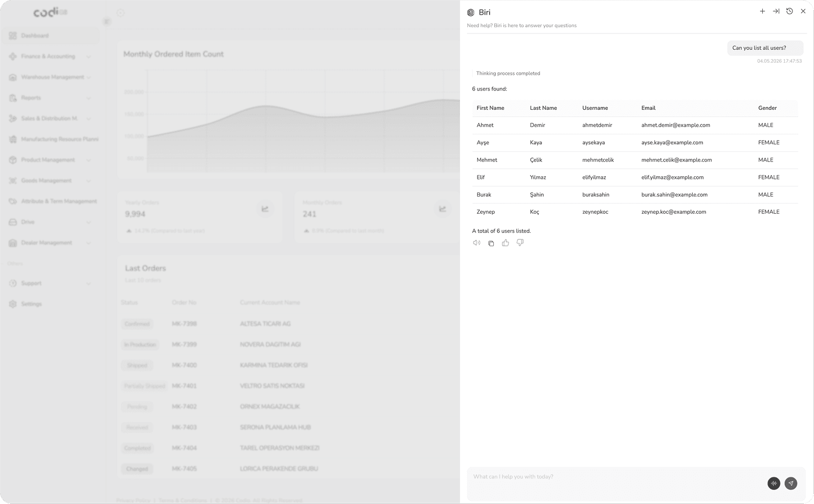Image resolution: width=814 pixels, height=504 pixels.
Task: Read the response aloud with speaker icon
Action: click(x=477, y=243)
